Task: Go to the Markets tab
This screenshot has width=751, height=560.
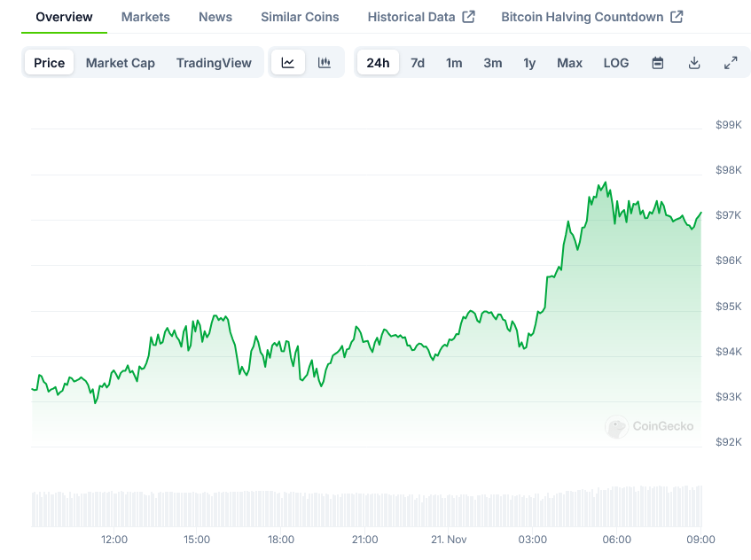Action: 145,17
